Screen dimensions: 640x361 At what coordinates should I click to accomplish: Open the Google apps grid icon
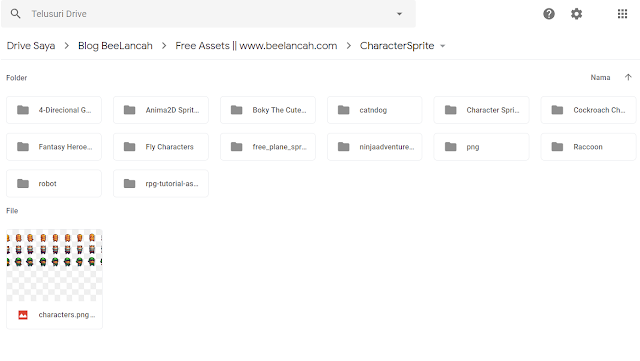(622, 14)
